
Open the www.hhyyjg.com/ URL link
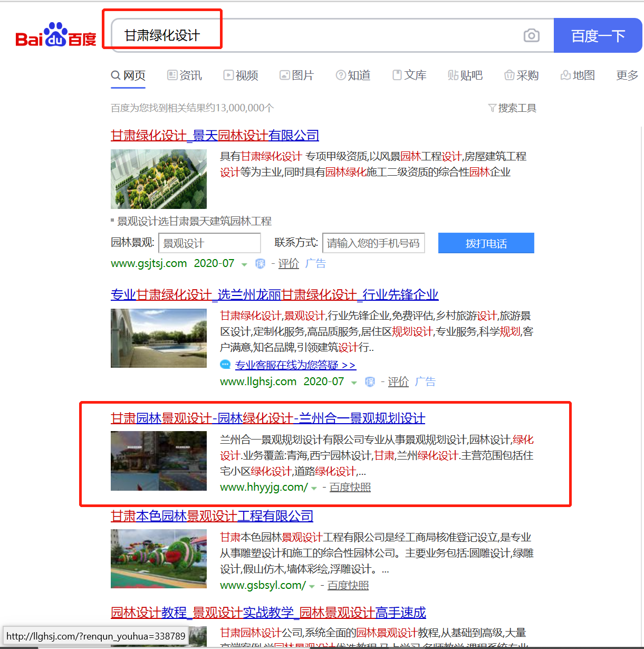tap(264, 487)
